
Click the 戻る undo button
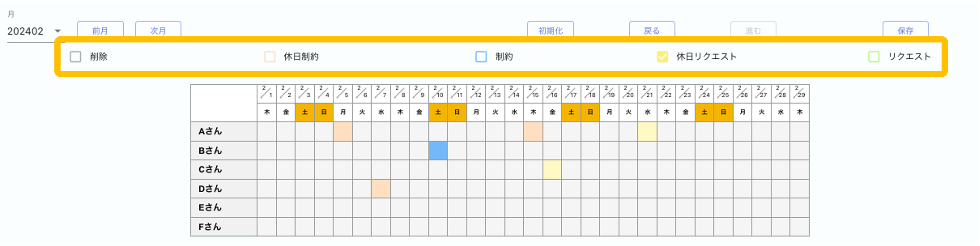(x=652, y=30)
